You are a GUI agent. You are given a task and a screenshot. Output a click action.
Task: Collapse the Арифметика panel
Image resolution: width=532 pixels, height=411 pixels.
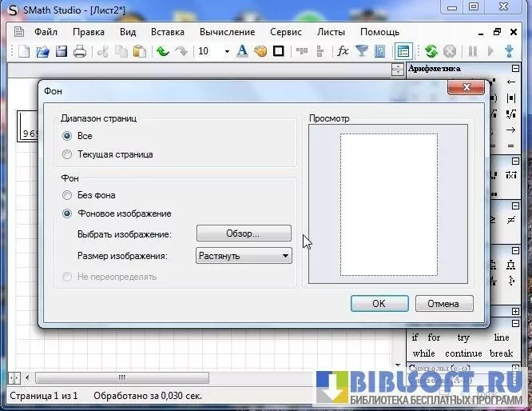click(x=514, y=69)
